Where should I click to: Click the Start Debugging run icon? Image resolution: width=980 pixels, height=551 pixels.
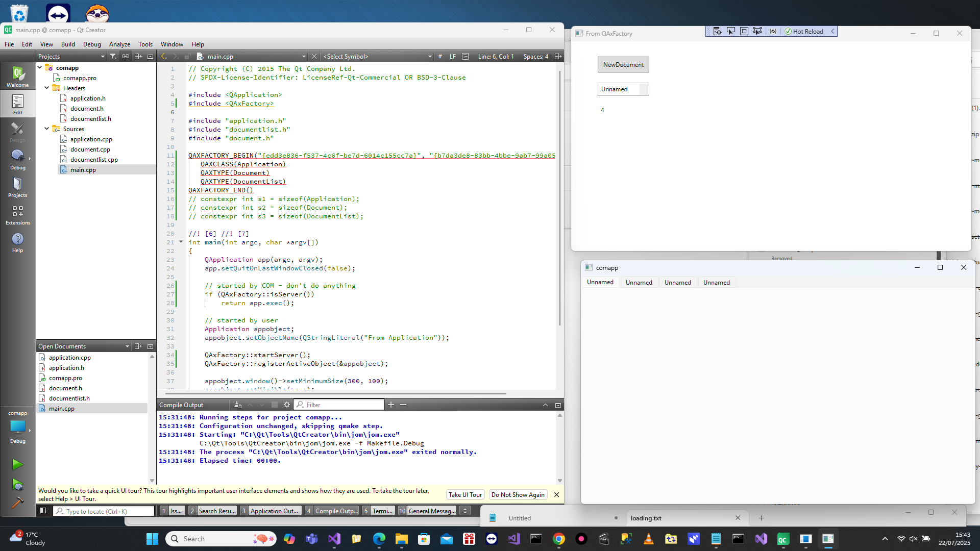point(17,484)
